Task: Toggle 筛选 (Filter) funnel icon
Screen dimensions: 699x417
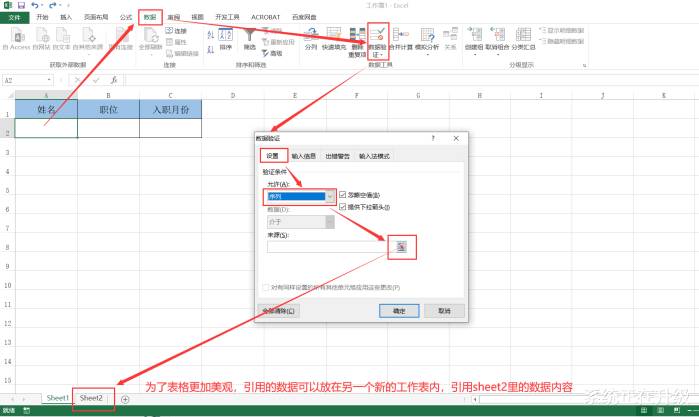Action: [x=250, y=38]
